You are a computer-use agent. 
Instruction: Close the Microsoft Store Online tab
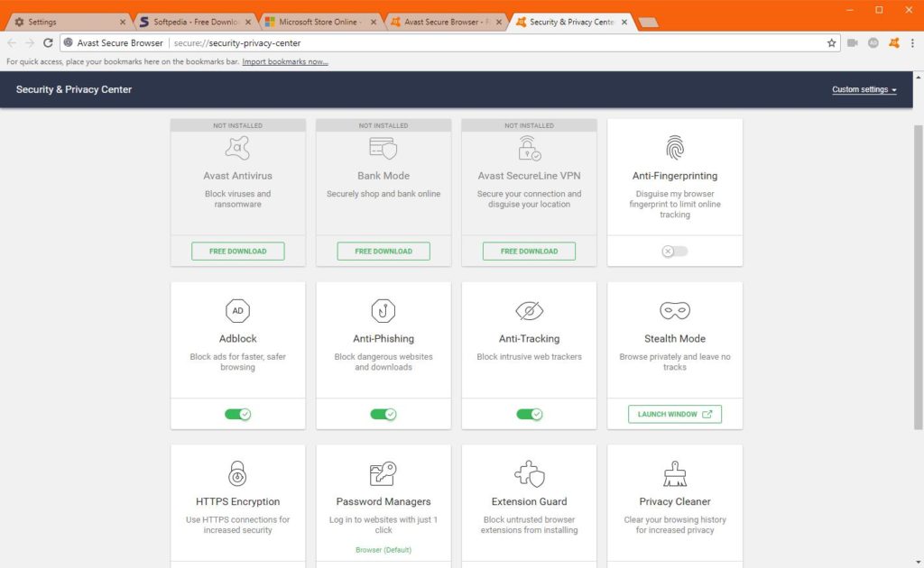tap(374, 22)
